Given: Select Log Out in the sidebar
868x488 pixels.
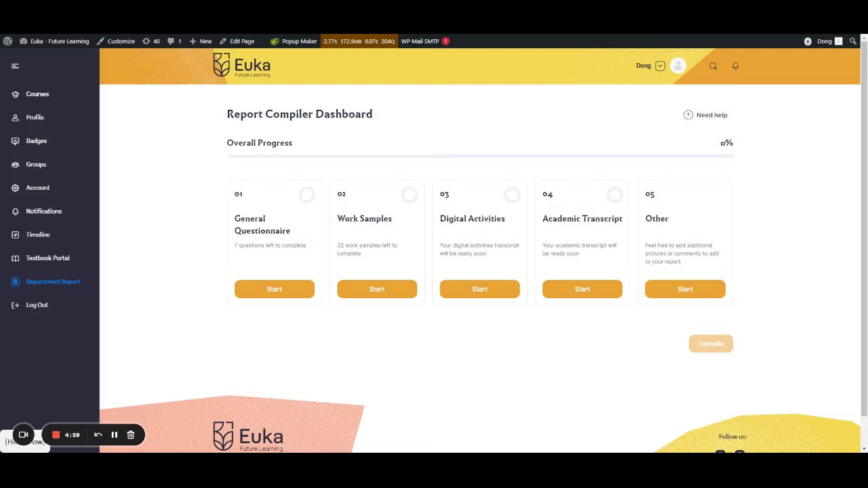Looking at the screenshot, I should tap(37, 305).
